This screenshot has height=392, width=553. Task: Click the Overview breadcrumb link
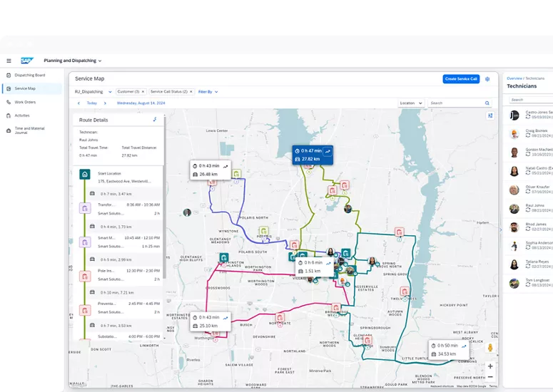[x=514, y=78]
